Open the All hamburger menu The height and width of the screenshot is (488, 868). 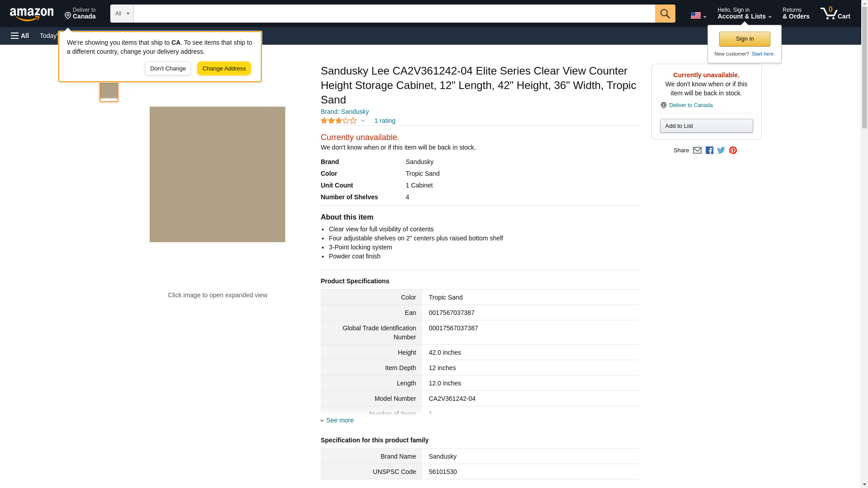click(x=20, y=36)
